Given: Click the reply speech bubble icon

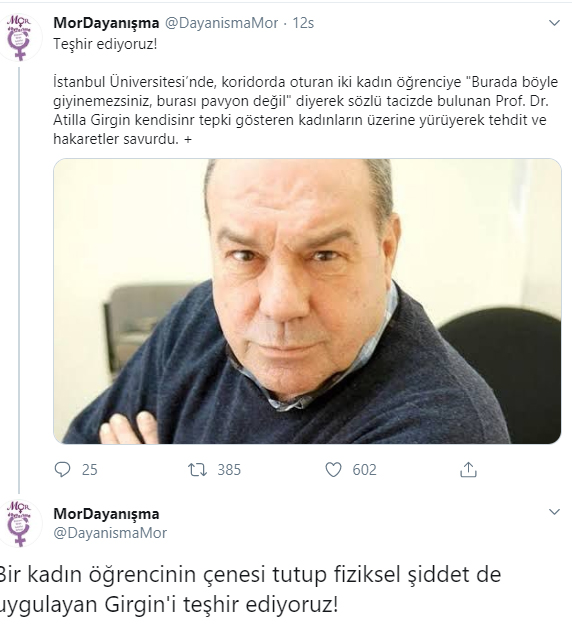Looking at the screenshot, I should coord(62,470).
